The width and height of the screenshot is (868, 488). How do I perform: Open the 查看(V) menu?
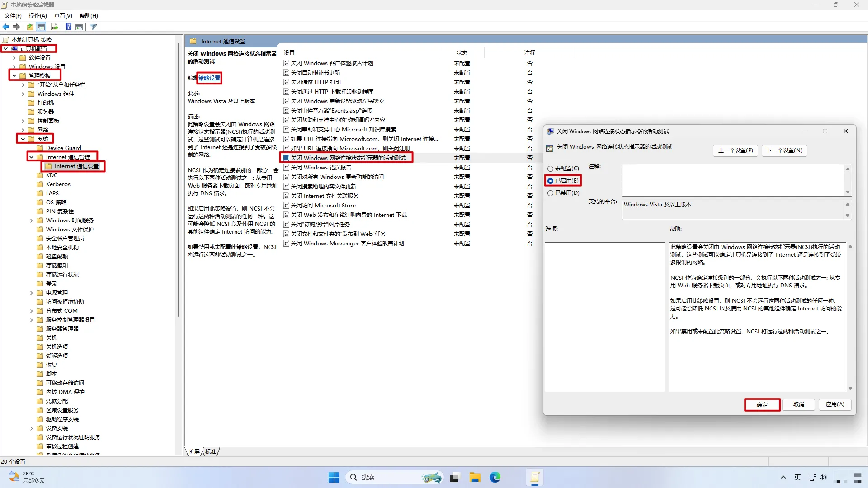coord(63,16)
